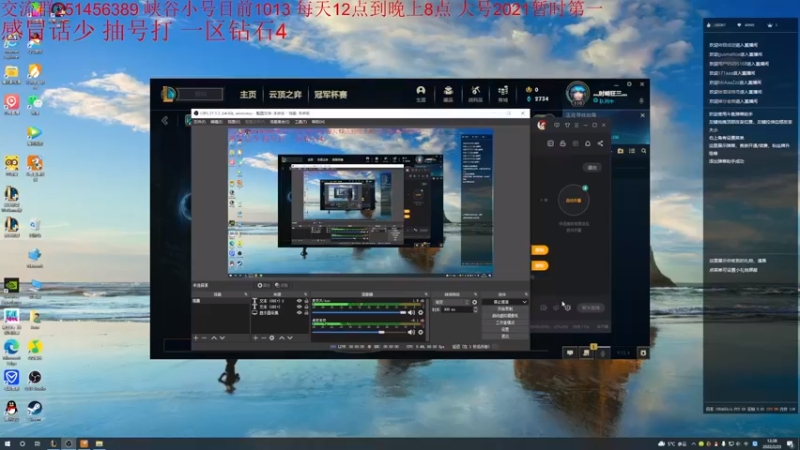This screenshot has height=450, width=800.
Task: Open the League client profile/career icon
Action: coord(420,91)
